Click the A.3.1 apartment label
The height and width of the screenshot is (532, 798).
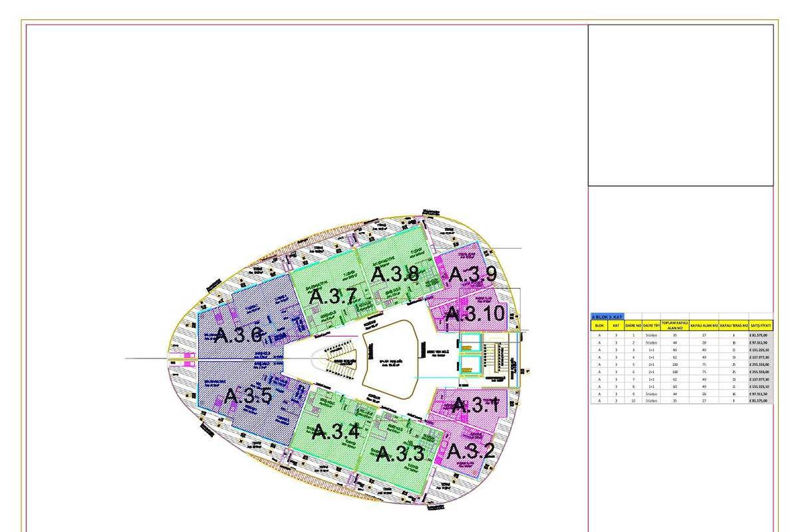[475, 405]
